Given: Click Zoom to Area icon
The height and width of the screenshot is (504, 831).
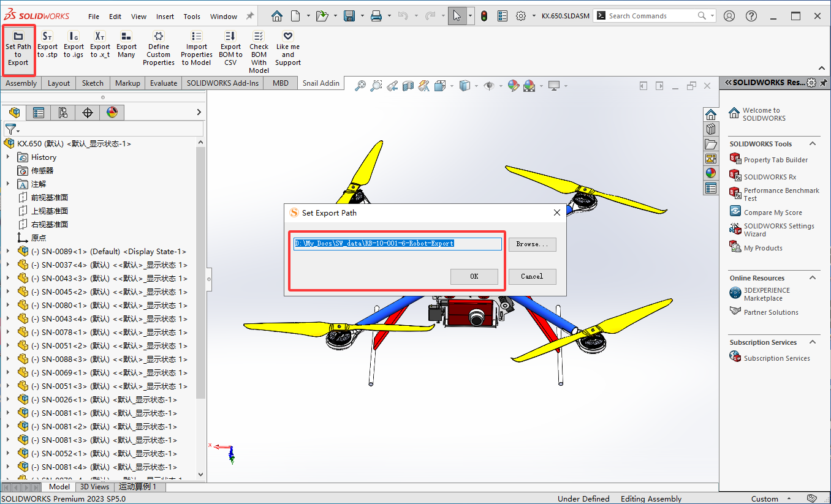Looking at the screenshot, I should (x=376, y=86).
